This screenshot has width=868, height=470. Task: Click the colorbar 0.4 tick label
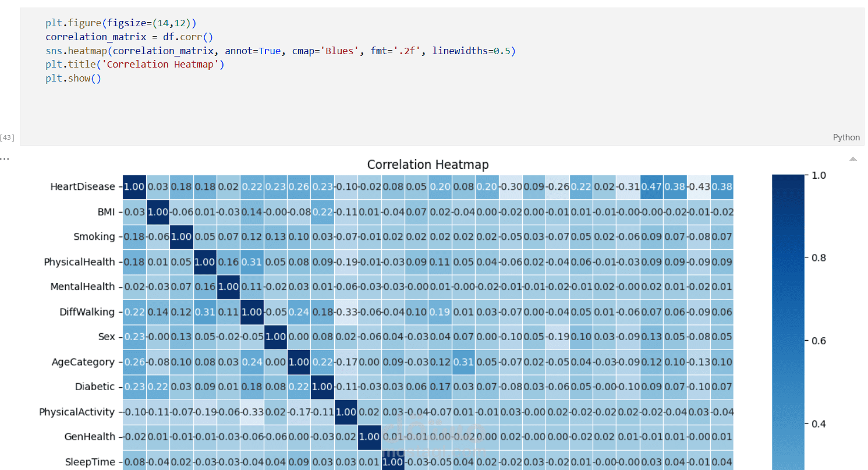point(819,423)
